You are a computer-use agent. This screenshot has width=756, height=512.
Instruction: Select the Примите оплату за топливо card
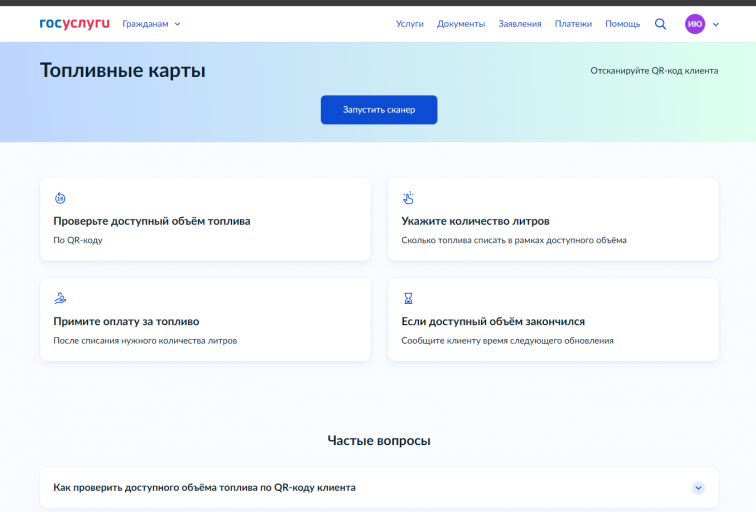pos(205,319)
